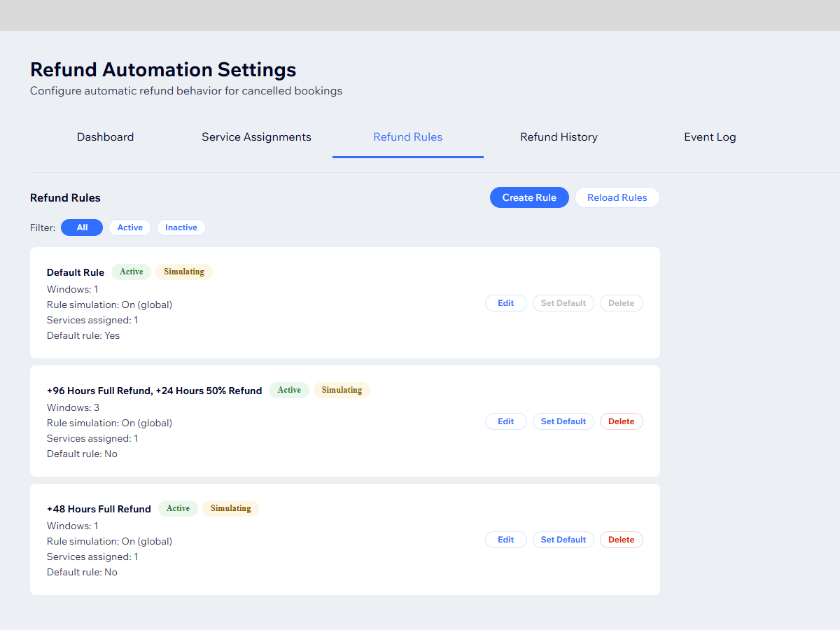Click Active badge on +48 Hours rule
This screenshot has height=630, width=840.
178,508
